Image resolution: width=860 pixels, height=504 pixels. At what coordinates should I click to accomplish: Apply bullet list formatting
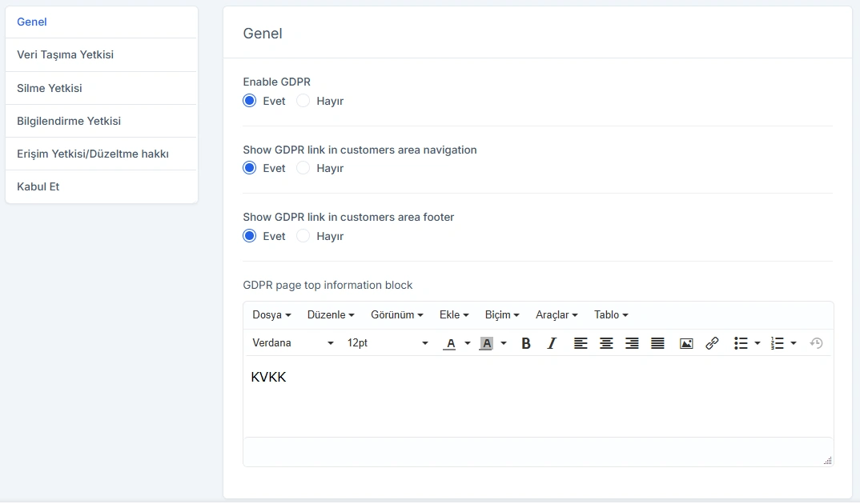741,343
